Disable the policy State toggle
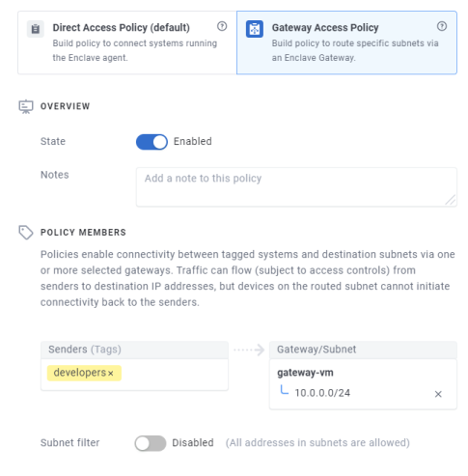Viewport: 468px width, 476px height. pos(151,142)
